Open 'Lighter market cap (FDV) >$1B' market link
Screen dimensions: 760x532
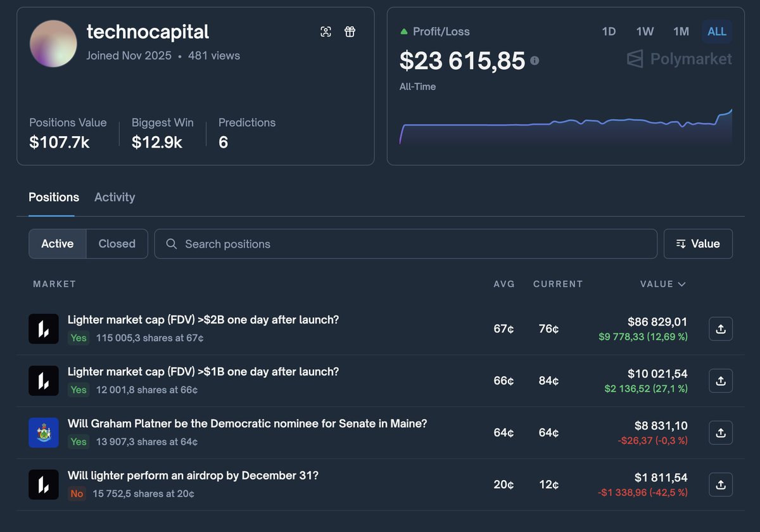[x=203, y=372]
